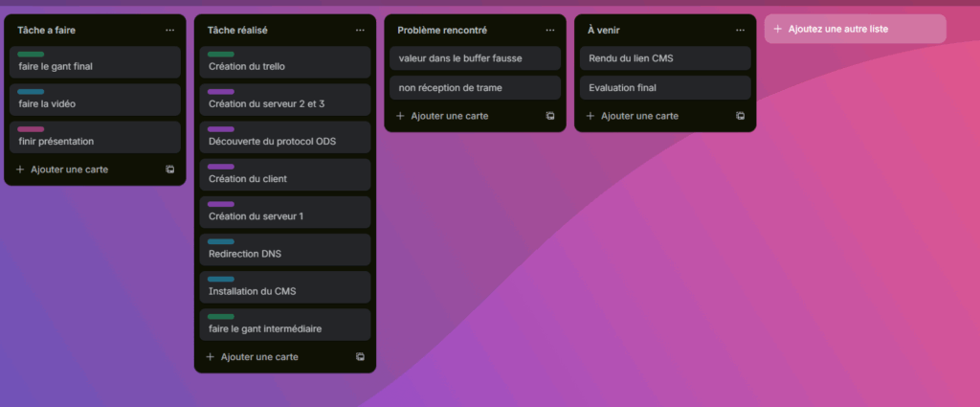Click blue label on Redirection DNS card
This screenshot has width=980, height=407.
click(221, 241)
